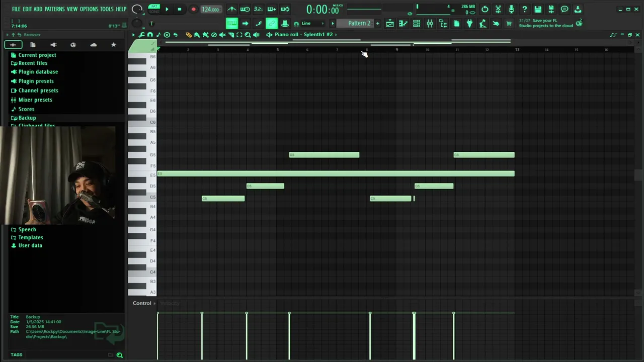Open the mixer view icon

pyautogui.click(x=430, y=23)
